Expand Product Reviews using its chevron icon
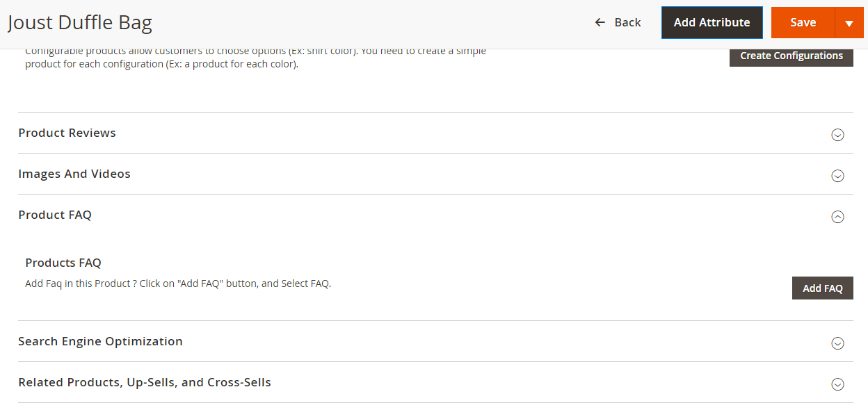 (x=837, y=135)
